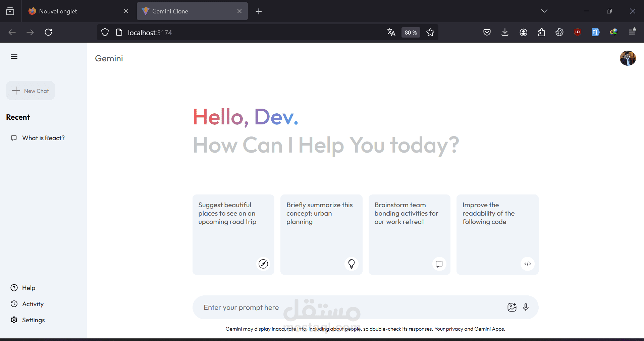Click the cookie extension icon
Screen dimensions: 644x341
(559, 32)
